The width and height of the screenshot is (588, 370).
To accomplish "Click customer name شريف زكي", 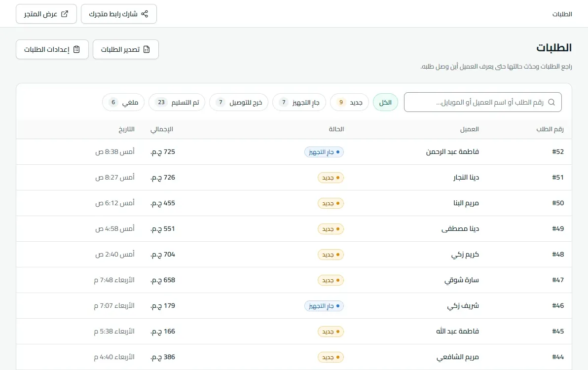I will click(463, 306).
